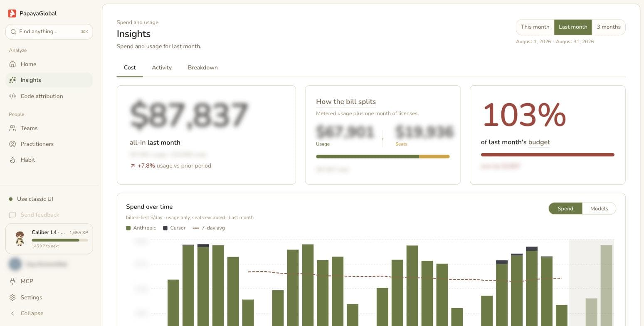644x326 pixels.
Task: Click the Spend and usage breadcrumb text
Action: (138, 22)
